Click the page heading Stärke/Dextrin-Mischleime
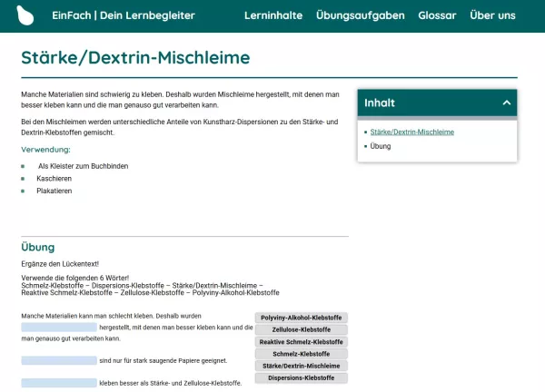 pos(135,57)
